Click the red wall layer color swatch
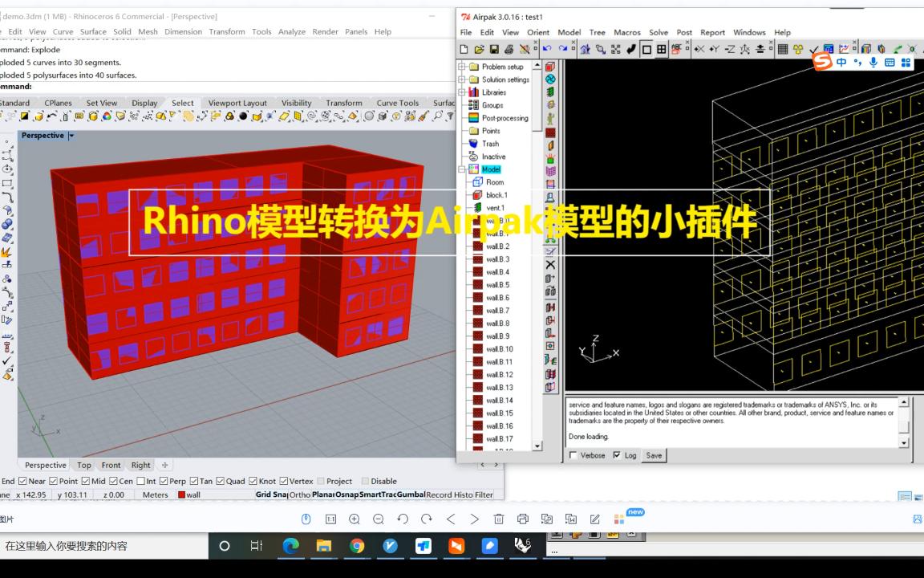 click(182, 495)
